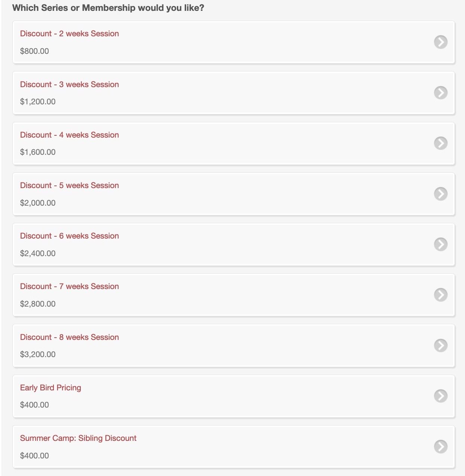The width and height of the screenshot is (465, 476).
Task: Click arrow icon for 2 weeks Session
Action: pos(441,42)
